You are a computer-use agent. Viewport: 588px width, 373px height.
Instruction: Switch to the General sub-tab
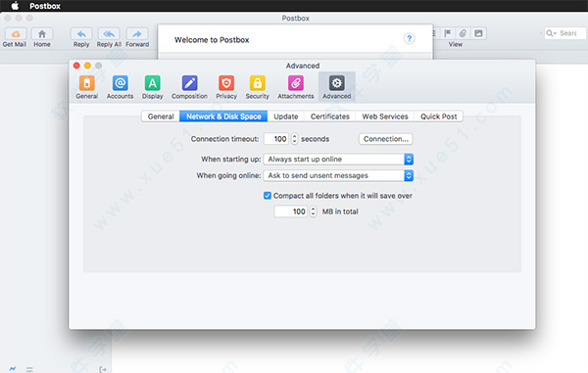(x=161, y=117)
